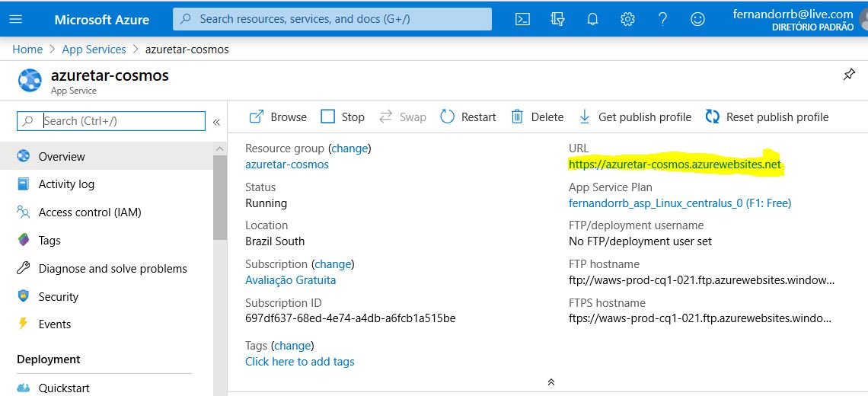The height and width of the screenshot is (396, 868).
Task: Collapse the essentials section chevron
Action: pos(550,382)
